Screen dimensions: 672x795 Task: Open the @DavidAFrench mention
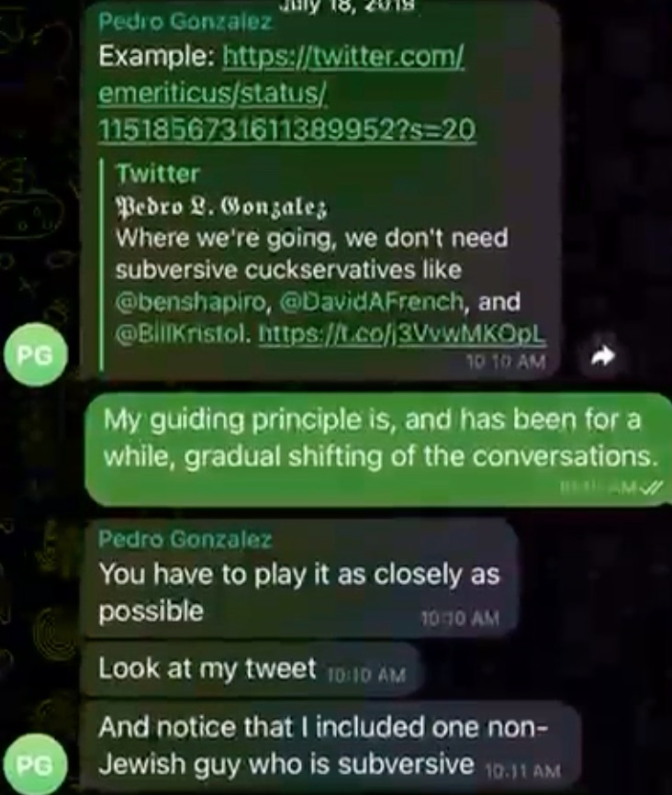[371, 302]
